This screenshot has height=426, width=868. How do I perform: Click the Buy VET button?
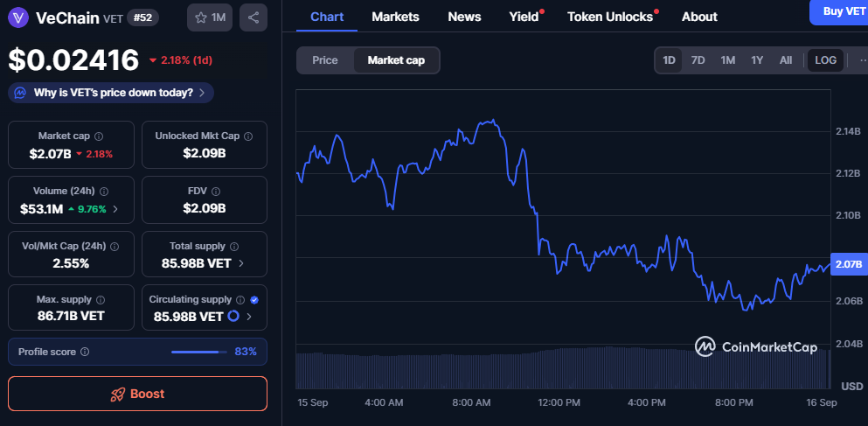point(838,11)
